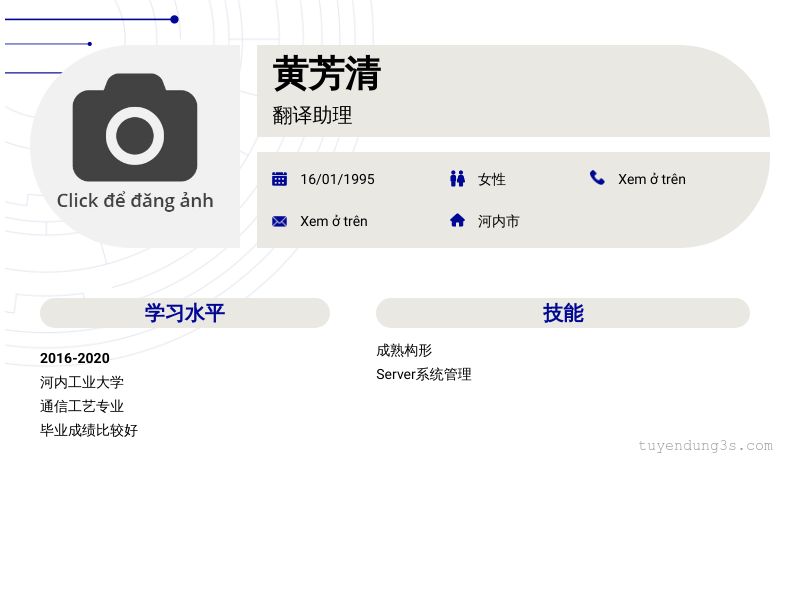The height and width of the screenshot is (600, 800).
Task: Select the 'Click để đăng ảnh' caption
Action: (x=135, y=201)
